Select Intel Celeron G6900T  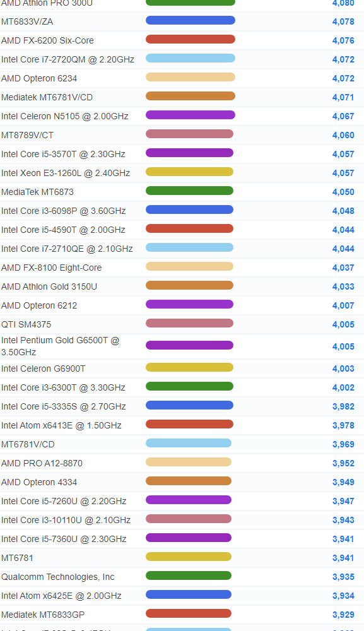coord(44,369)
